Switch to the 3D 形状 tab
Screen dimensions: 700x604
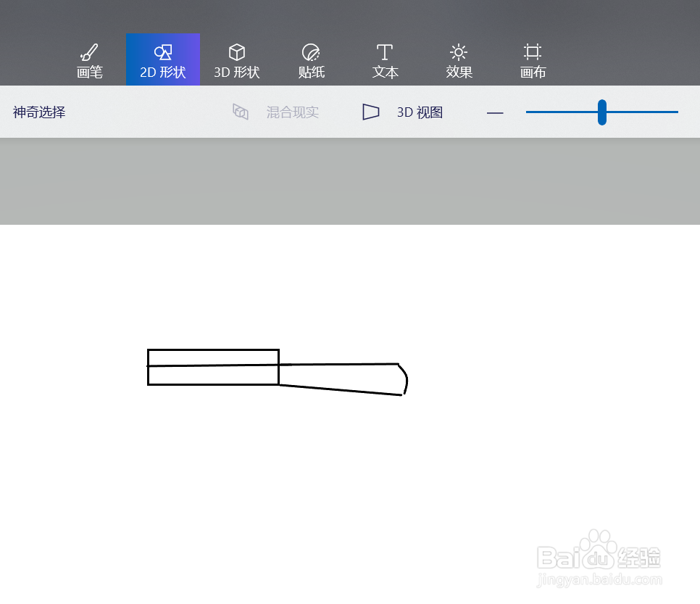(237, 60)
